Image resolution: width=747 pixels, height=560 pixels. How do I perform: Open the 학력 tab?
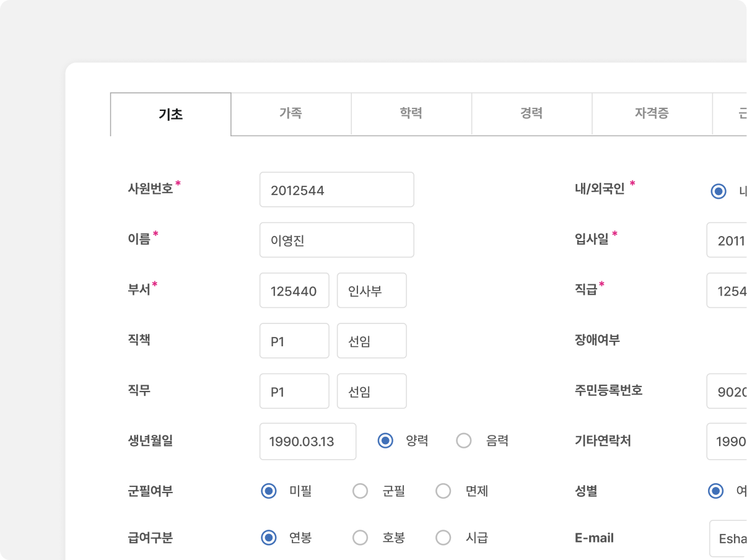[x=411, y=113]
